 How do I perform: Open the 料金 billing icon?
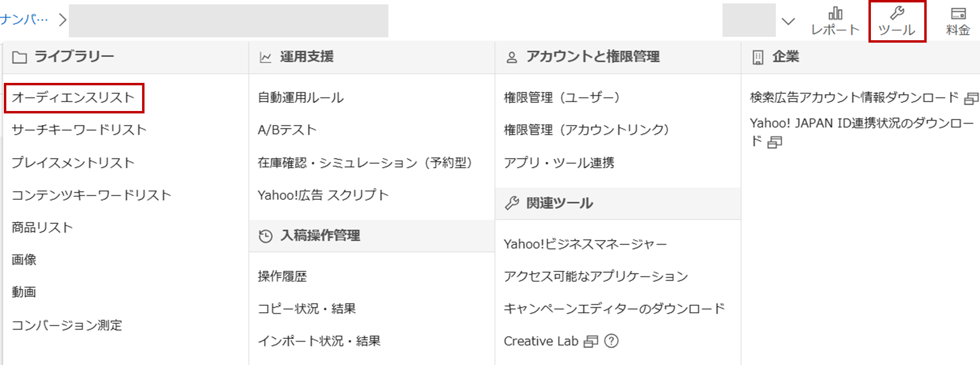click(958, 13)
